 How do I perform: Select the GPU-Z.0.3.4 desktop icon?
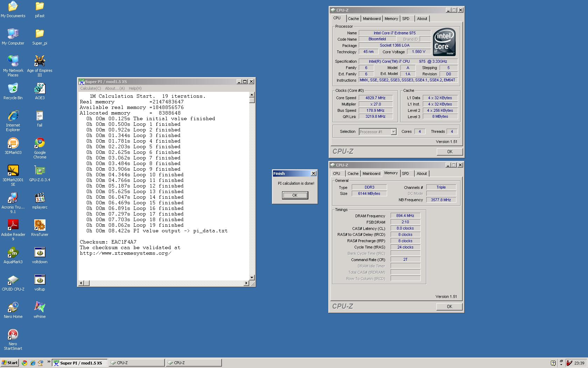[x=40, y=173]
